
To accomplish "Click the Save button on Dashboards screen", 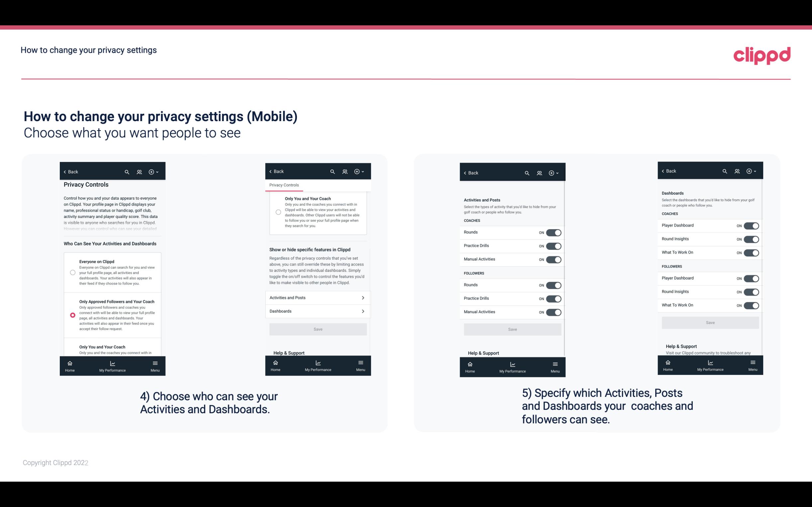I will (x=710, y=323).
